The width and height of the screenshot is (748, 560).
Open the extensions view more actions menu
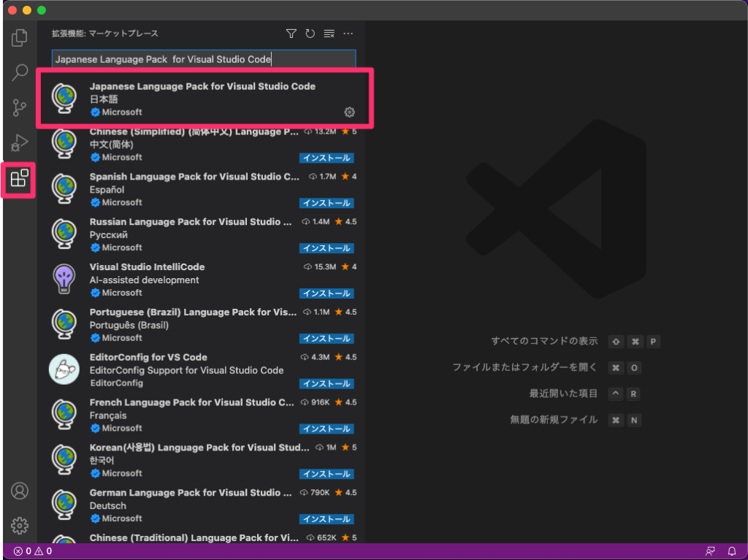[x=348, y=34]
